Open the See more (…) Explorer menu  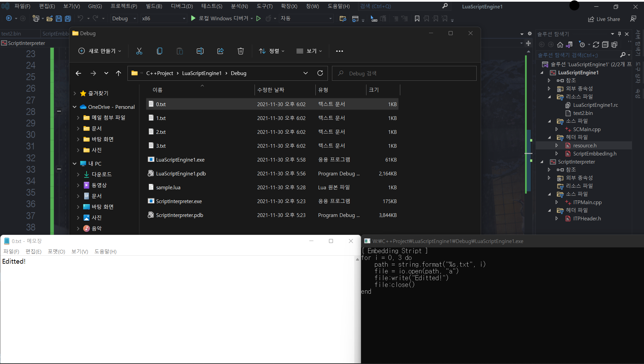click(x=339, y=51)
